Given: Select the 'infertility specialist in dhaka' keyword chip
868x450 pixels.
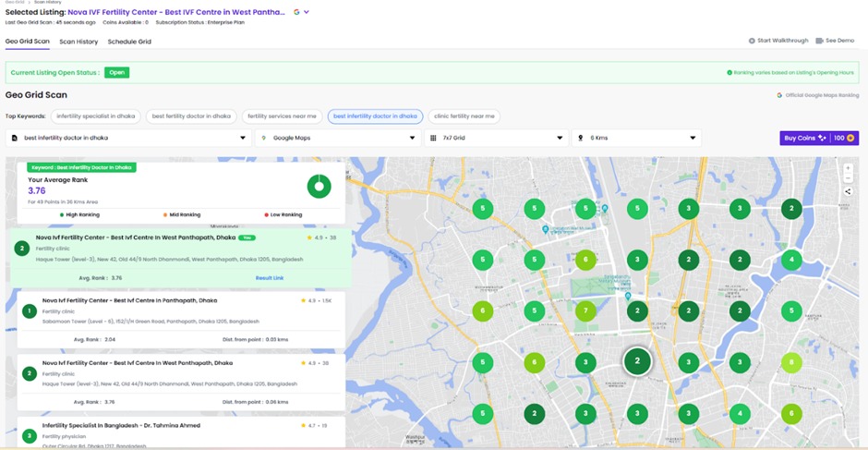Looking at the screenshot, I should [96, 116].
